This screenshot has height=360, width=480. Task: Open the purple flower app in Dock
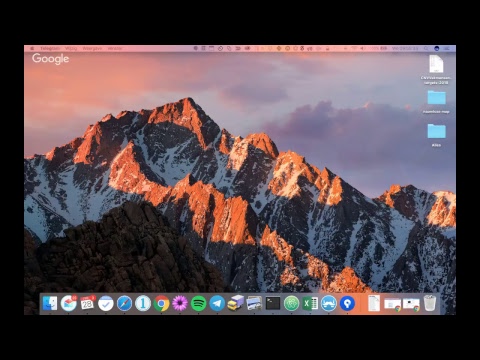[180, 304]
